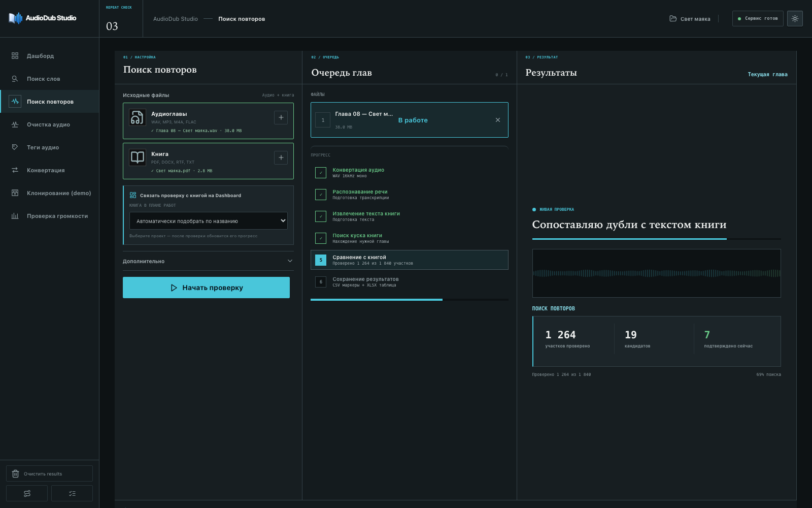Expand the Дополнительно section
Screen dimensions: 812x508
point(208,261)
